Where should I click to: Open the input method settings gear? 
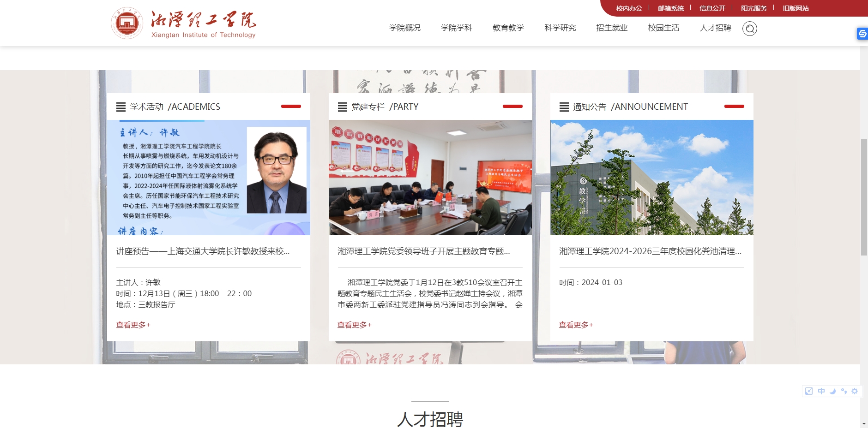click(x=855, y=391)
